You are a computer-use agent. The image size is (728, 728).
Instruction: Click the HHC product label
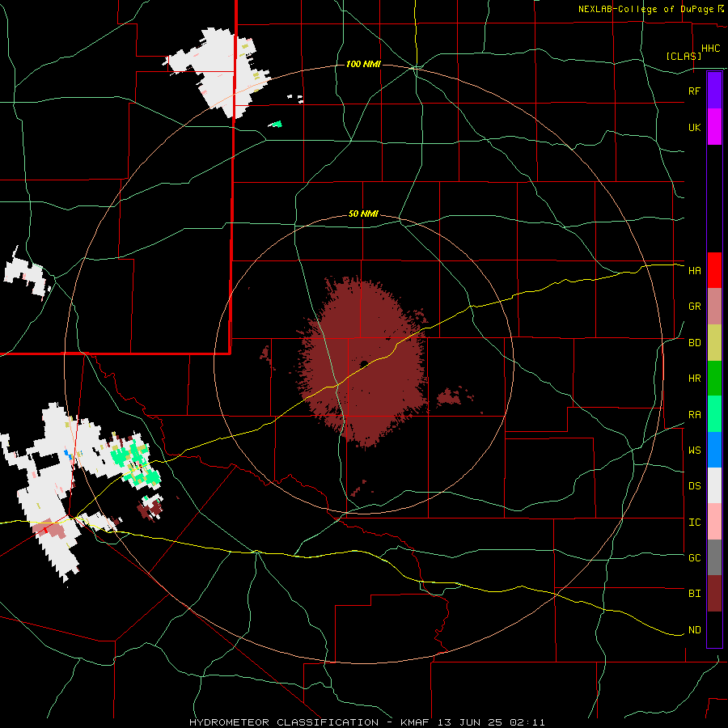click(711, 49)
